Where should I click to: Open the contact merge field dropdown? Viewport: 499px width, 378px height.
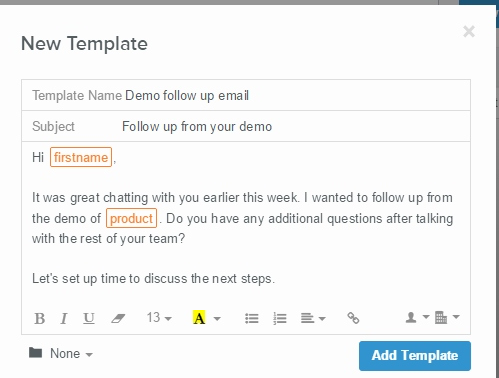point(417,317)
